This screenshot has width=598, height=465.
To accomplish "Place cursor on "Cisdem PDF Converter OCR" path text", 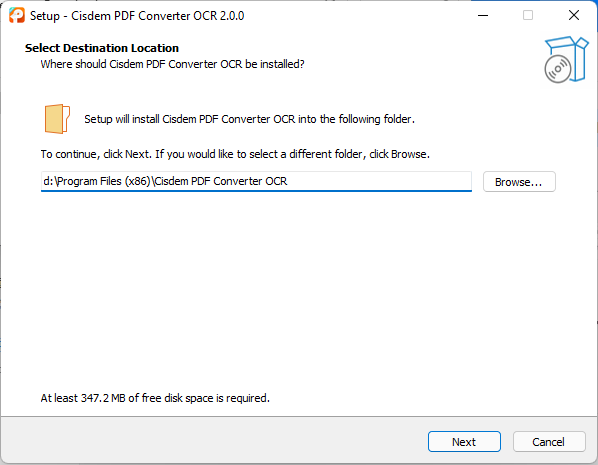I will pyautogui.click(x=221, y=181).
